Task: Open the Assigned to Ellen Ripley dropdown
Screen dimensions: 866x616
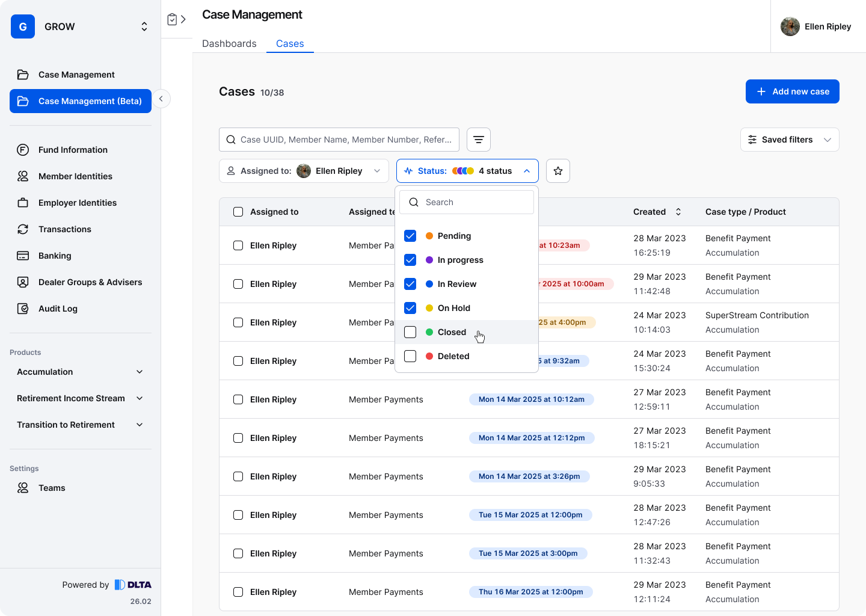Action: 304,171
